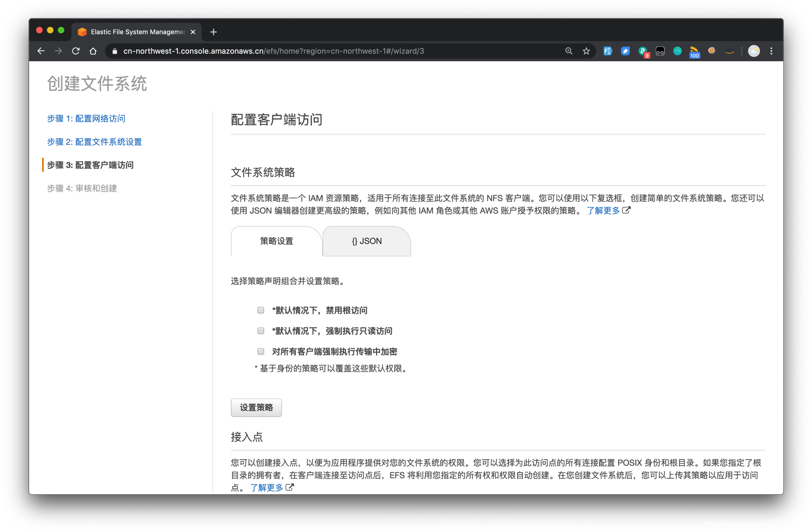Screen dimensions: 812x532
Task: Select 步骤 3: 配置客户端访问
Action: [x=90, y=165]
